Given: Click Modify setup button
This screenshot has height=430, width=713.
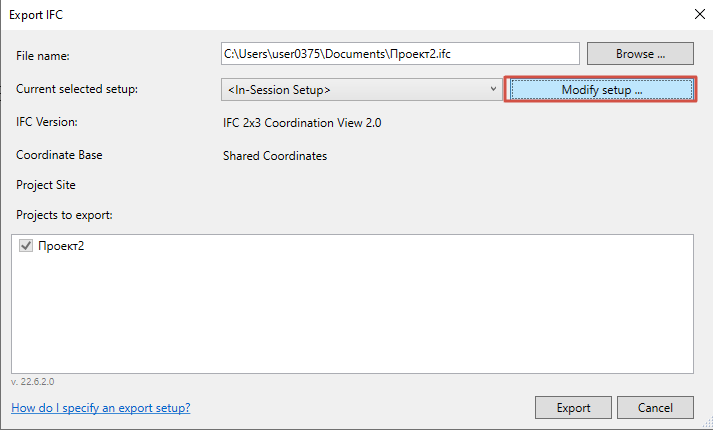Looking at the screenshot, I should (x=600, y=90).
